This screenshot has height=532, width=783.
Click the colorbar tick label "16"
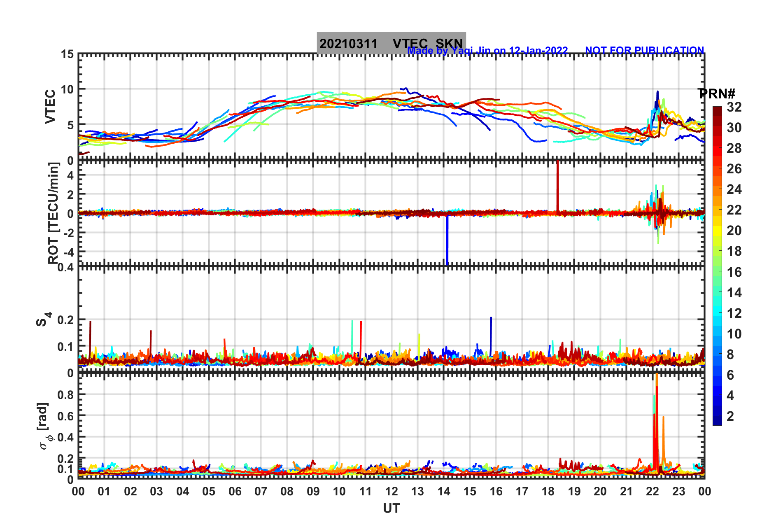[734, 272]
